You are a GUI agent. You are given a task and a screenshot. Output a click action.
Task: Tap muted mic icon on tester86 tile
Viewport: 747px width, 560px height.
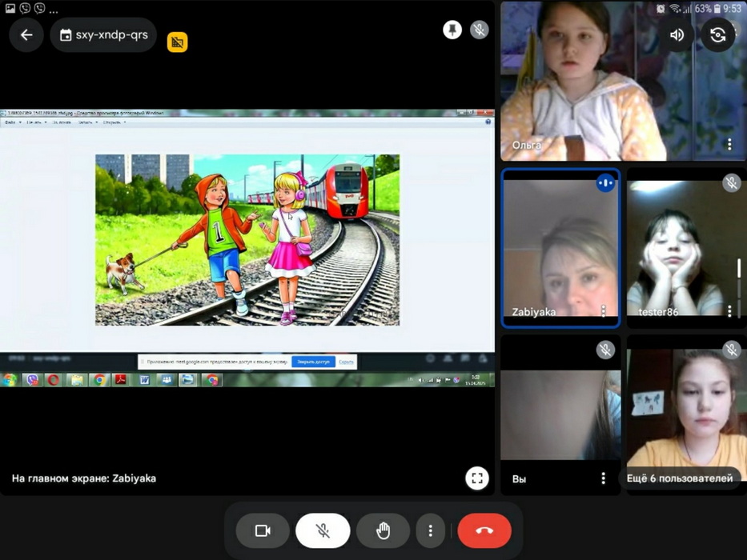click(x=731, y=183)
